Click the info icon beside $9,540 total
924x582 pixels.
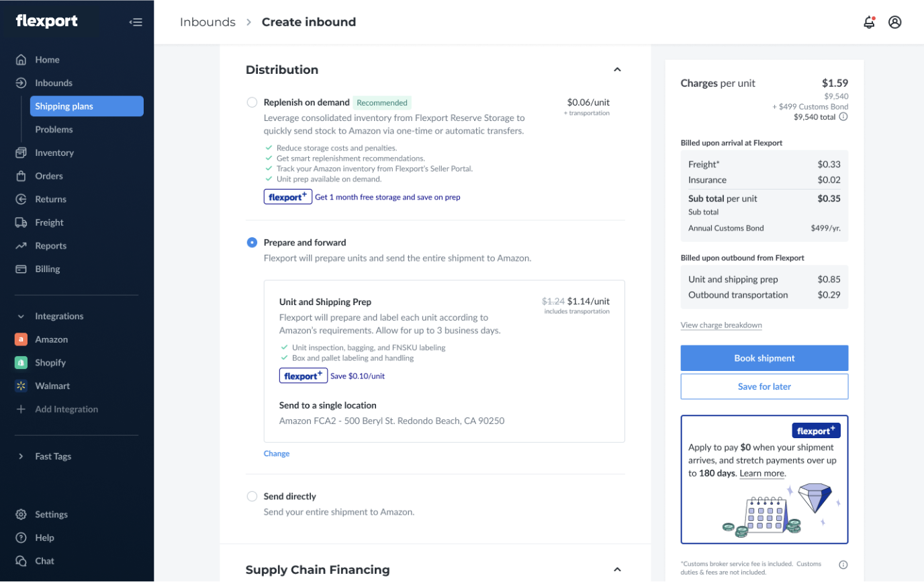(x=843, y=117)
